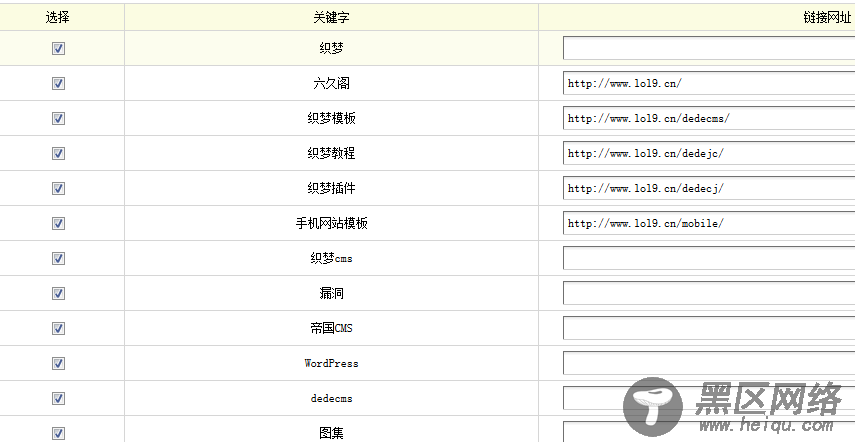Toggle the checkbox next to 织梦模板
855x442 pixels.
tap(58, 118)
